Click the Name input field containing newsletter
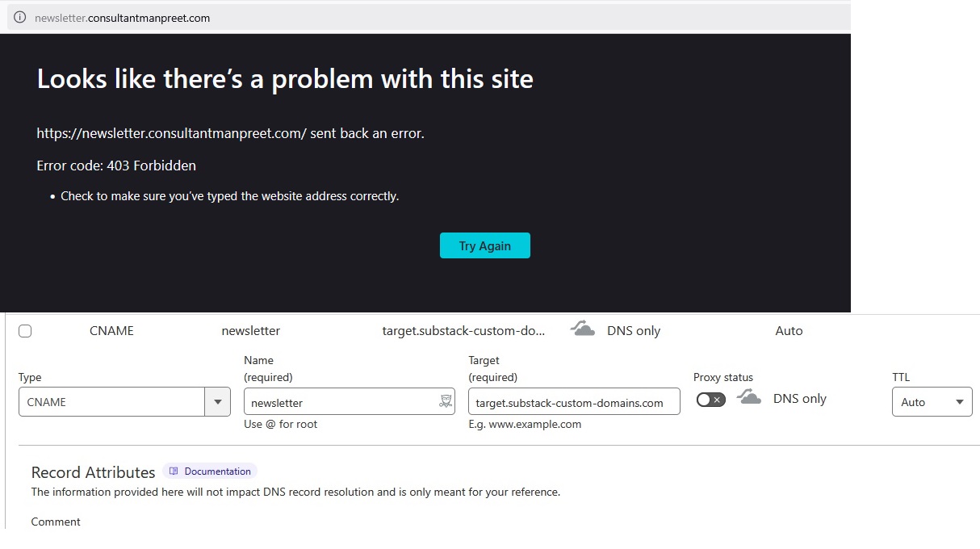The height and width of the screenshot is (549, 980). [350, 402]
